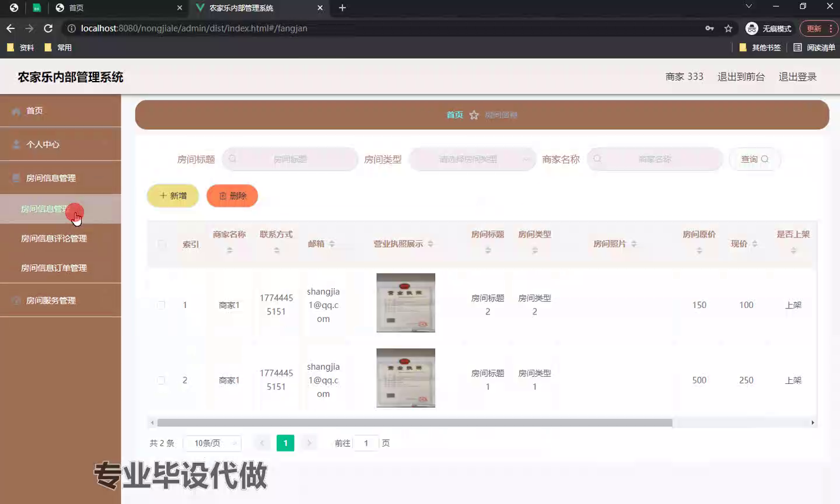Sort by 联系方式 column arrows
Screen dimensions: 840x504
[276, 250]
